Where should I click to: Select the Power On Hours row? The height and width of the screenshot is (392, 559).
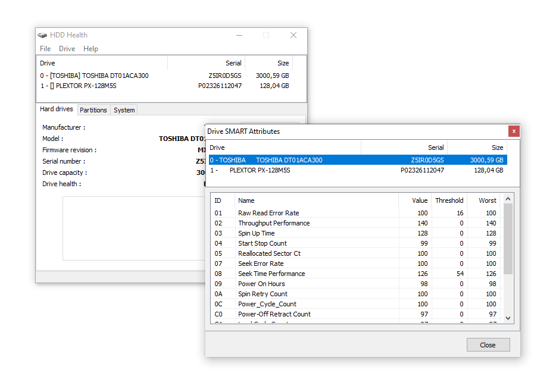(x=357, y=284)
